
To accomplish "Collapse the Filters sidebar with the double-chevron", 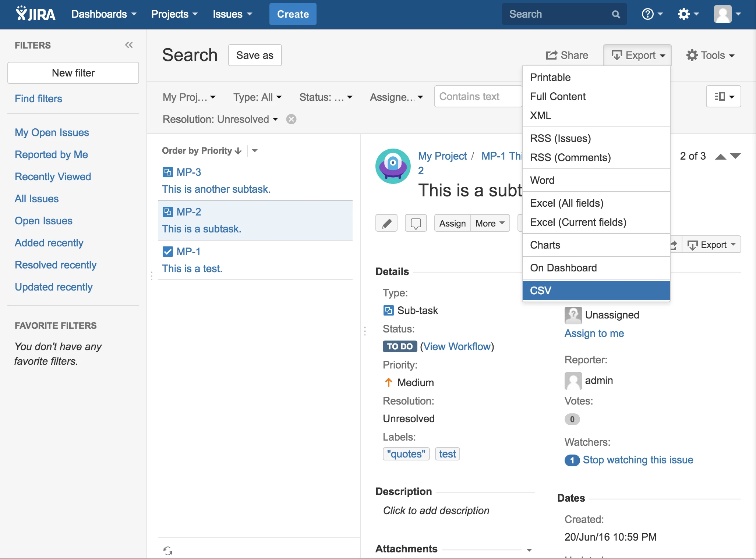I will tap(129, 45).
